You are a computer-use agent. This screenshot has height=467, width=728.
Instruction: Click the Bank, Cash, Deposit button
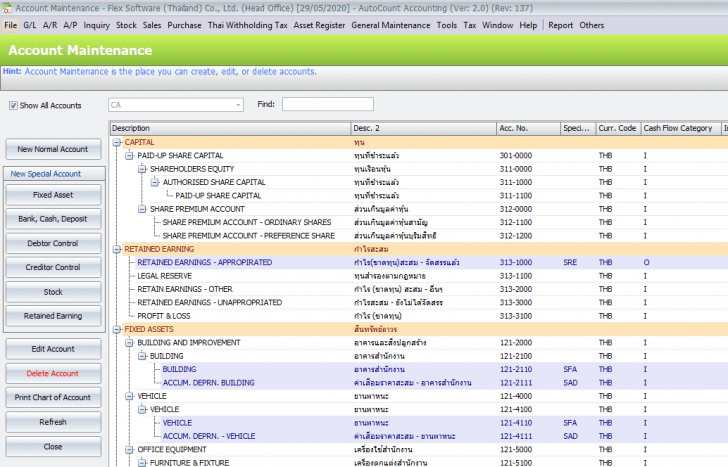click(x=53, y=219)
